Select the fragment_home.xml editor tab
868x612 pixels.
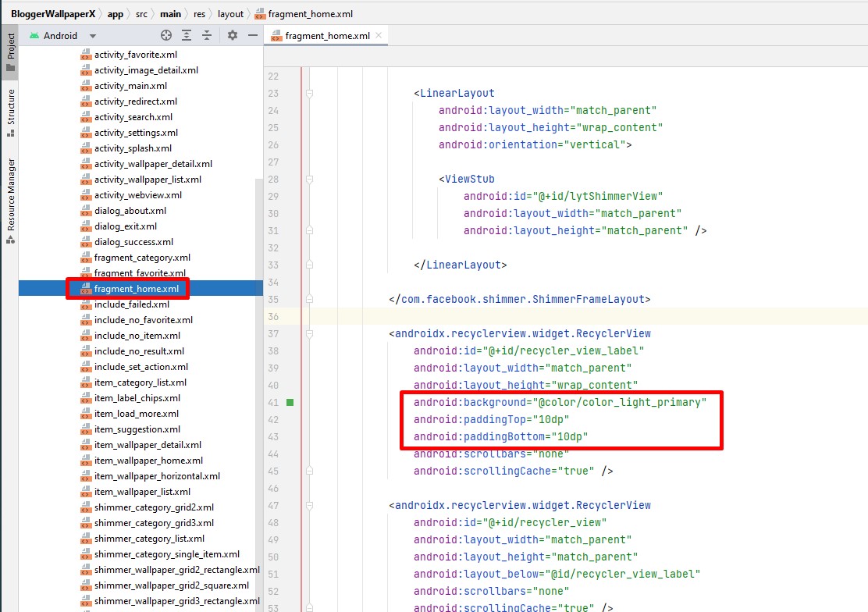[326, 35]
